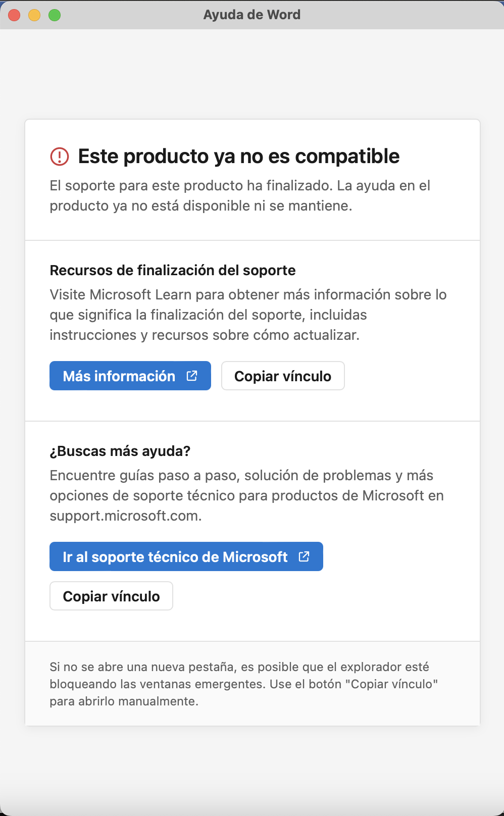
Task: Click Recursos de finalización del soporte heading
Action: tap(173, 270)
